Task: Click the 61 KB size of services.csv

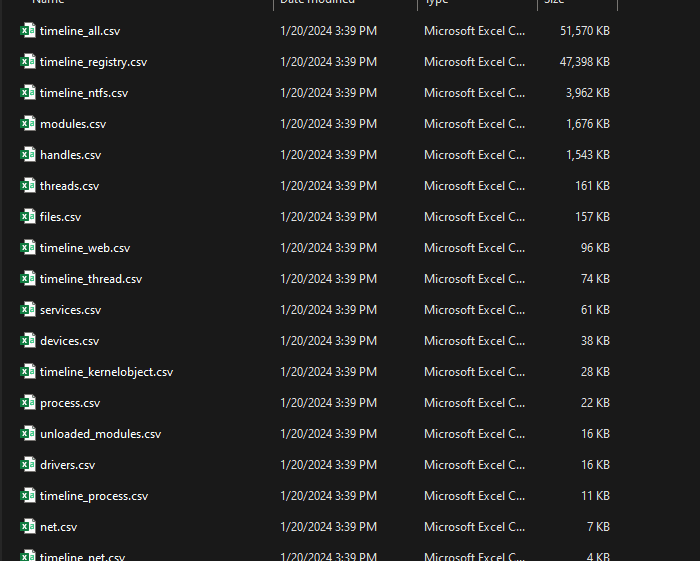Action: pyautogui.click(x=595, y=310)
